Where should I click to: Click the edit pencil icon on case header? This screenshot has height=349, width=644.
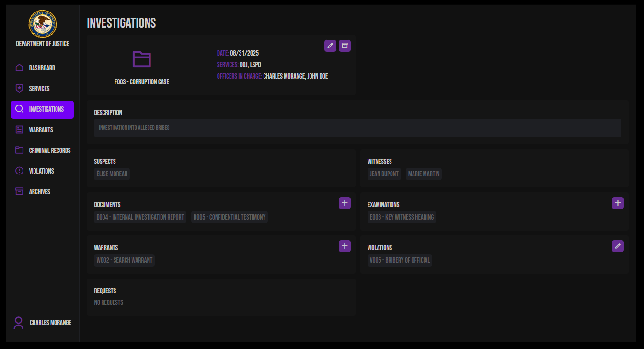pos(330,46)
